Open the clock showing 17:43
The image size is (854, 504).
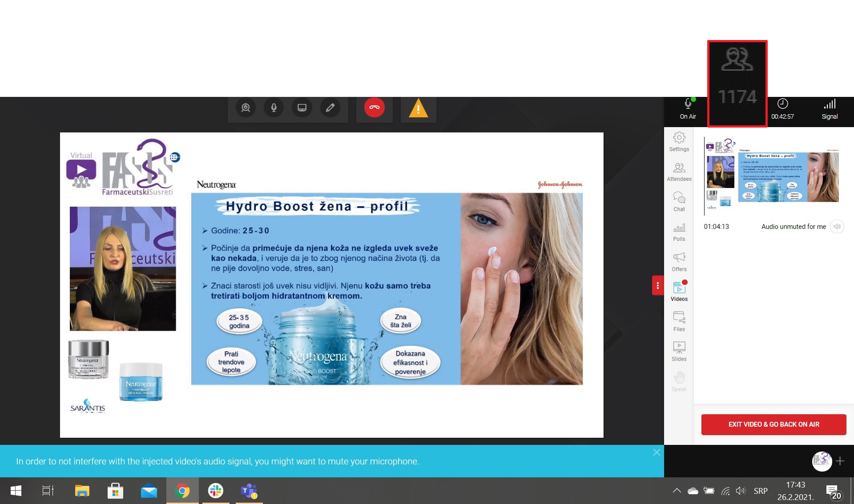(796, 491)
